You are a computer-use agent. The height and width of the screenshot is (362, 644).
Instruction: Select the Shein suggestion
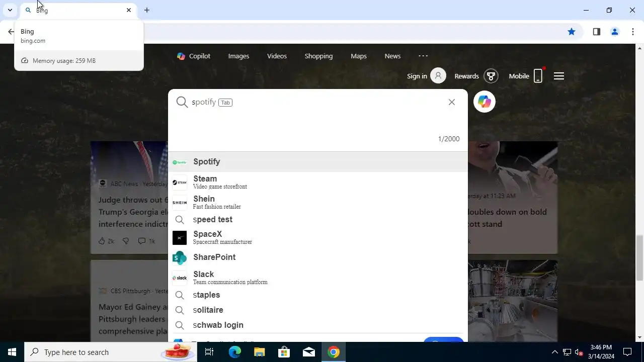pyautogui.click(x=318, y=203)
